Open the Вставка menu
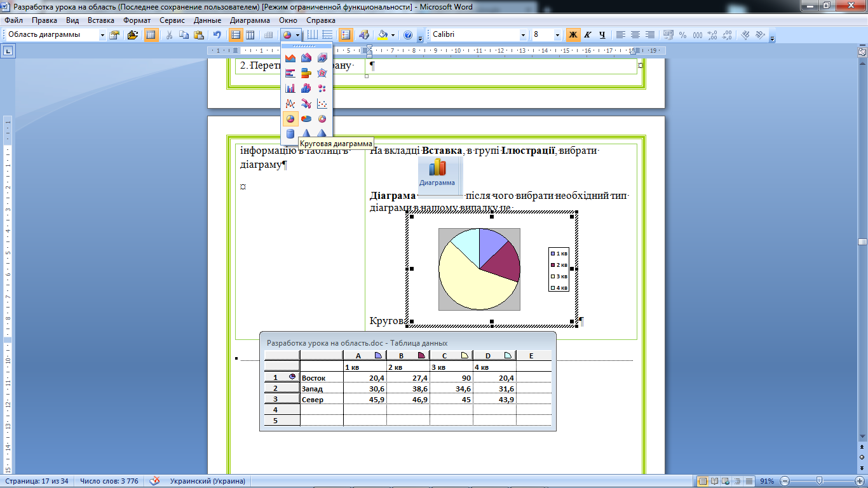The width and height of the screenshot is (868, 488). point(101,20)
